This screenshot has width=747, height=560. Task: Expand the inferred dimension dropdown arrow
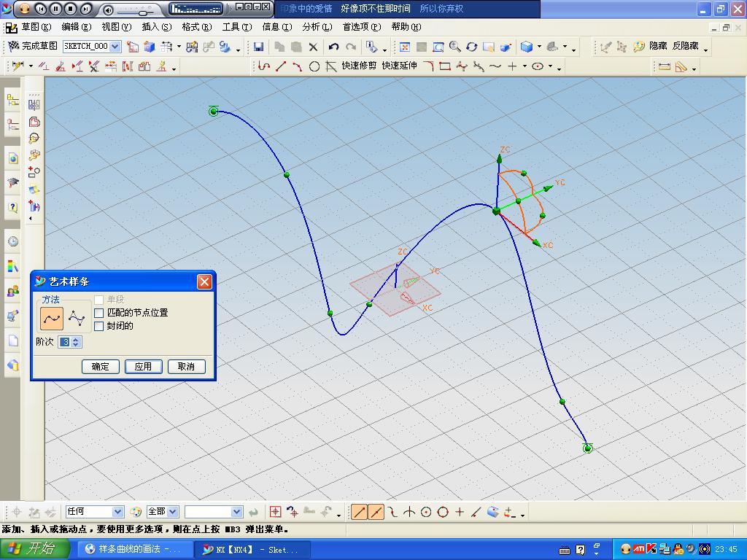point(31,66)
